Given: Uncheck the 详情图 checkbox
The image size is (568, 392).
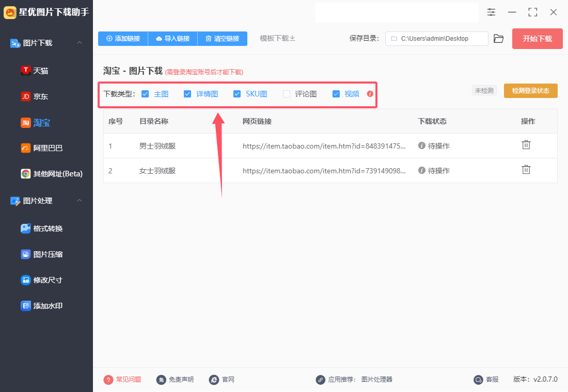Looking at the screenshot, I should point(187,94).
